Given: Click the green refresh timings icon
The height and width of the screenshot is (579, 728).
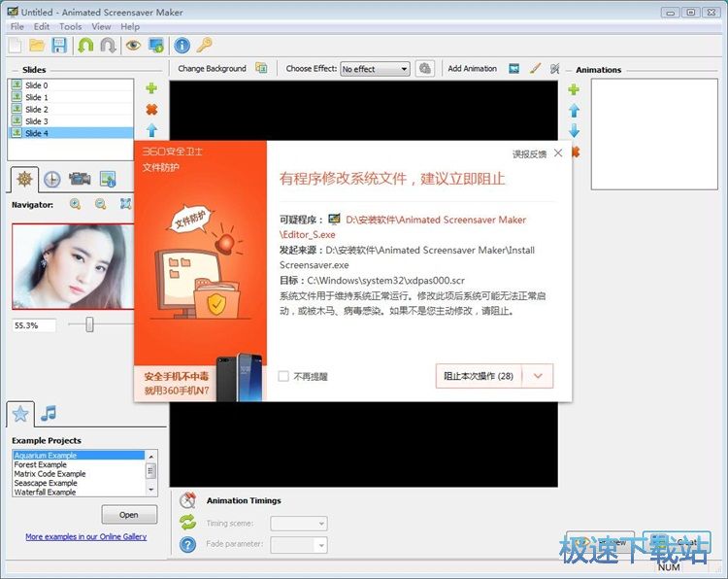Looking at the screenshot, I should [x=187, y=523].
